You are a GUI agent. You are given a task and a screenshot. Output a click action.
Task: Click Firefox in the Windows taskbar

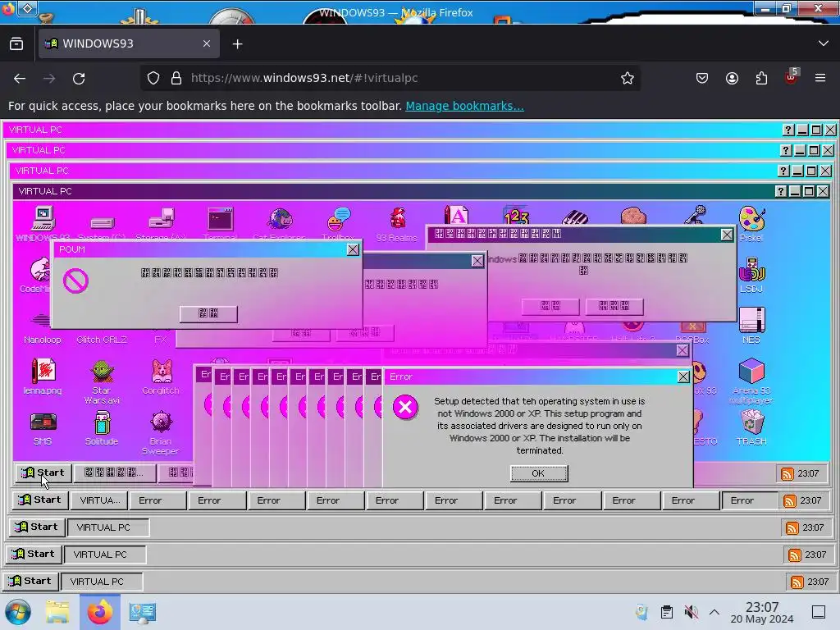pyautogui.click(x=99, y=612)
